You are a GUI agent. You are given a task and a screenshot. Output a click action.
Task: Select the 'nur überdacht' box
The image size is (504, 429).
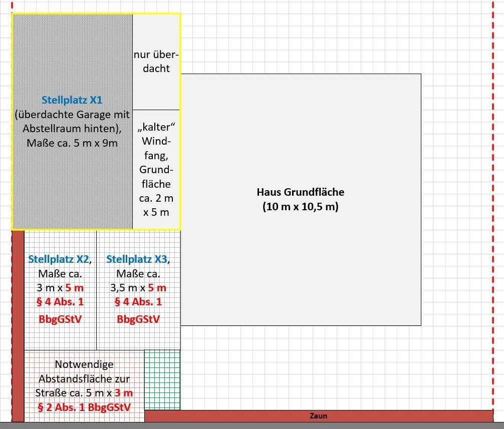click(156, 62)
